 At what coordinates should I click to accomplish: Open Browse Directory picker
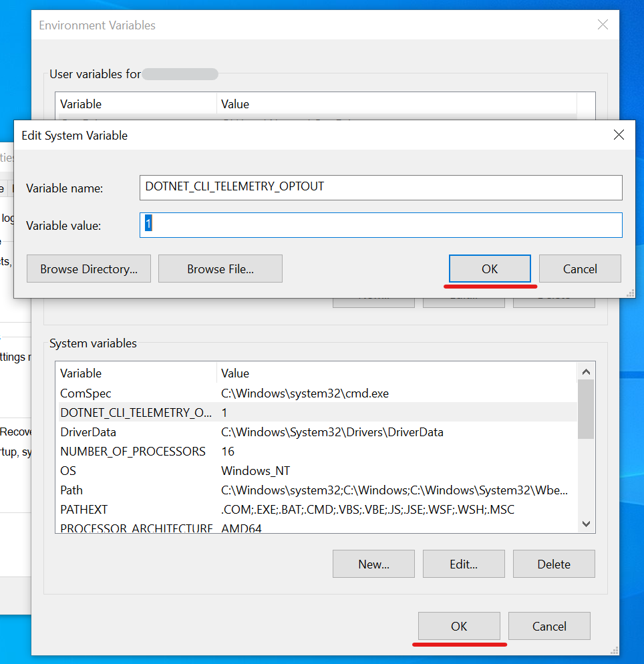pos(89,269)
